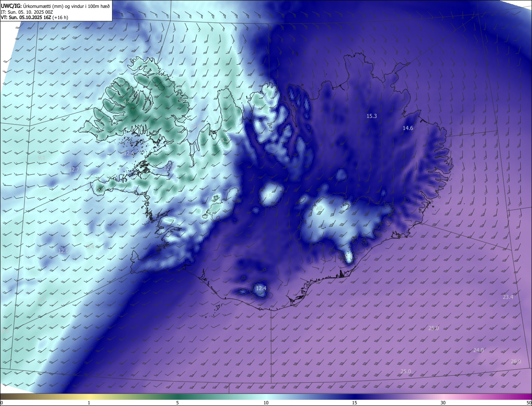The image size is (532, 406).
Task: Select the '5' tick on the color scale
Action: (x=177, y=403)
